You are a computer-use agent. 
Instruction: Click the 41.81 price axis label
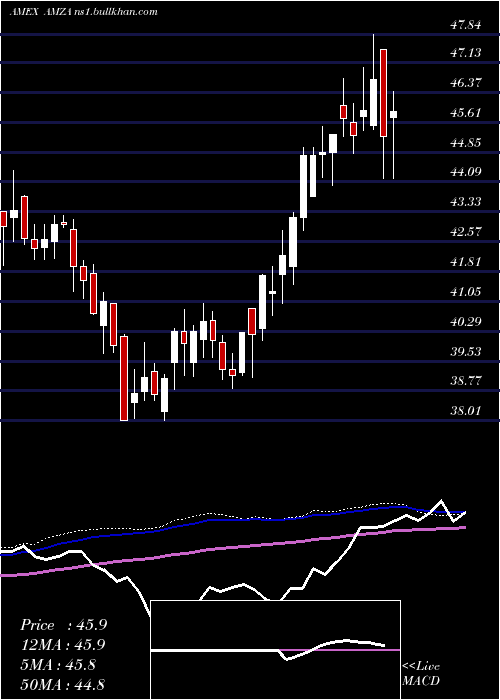point(466,262)
